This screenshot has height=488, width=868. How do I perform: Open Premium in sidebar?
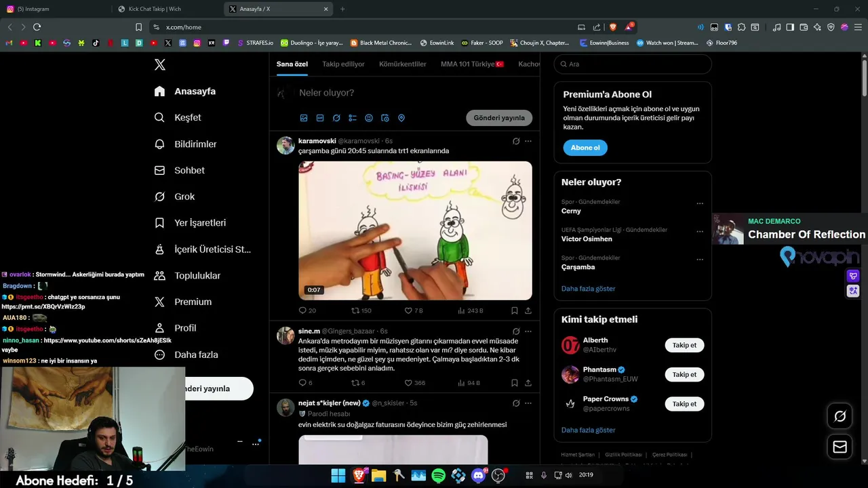(183, 302)
